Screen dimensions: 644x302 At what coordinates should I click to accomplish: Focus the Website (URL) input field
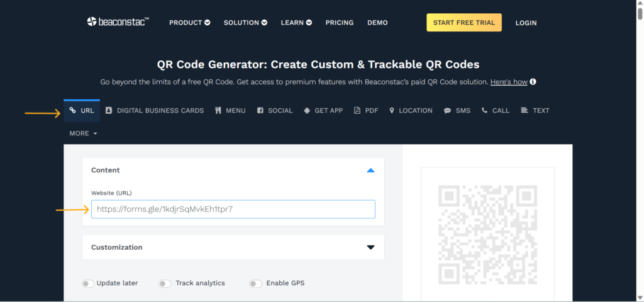(x=233, y=209)
